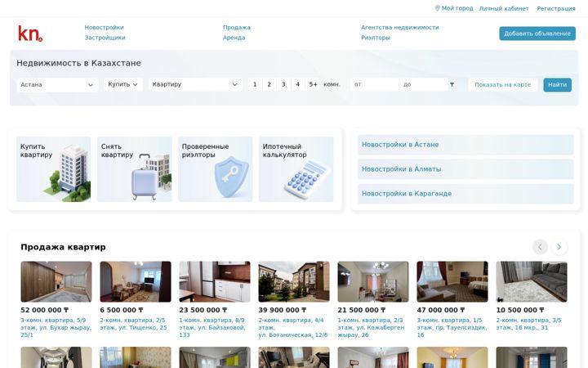Open photo of 39 900 000 ₸ apartment
The height and width of the screenshot is (368, 588).
tap(294, 281)
